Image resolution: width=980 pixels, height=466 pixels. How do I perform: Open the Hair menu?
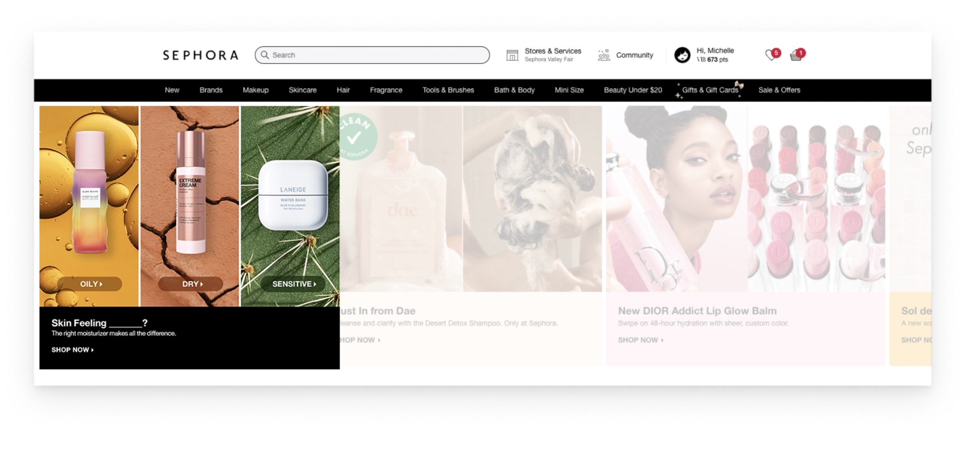pos(343,90)
